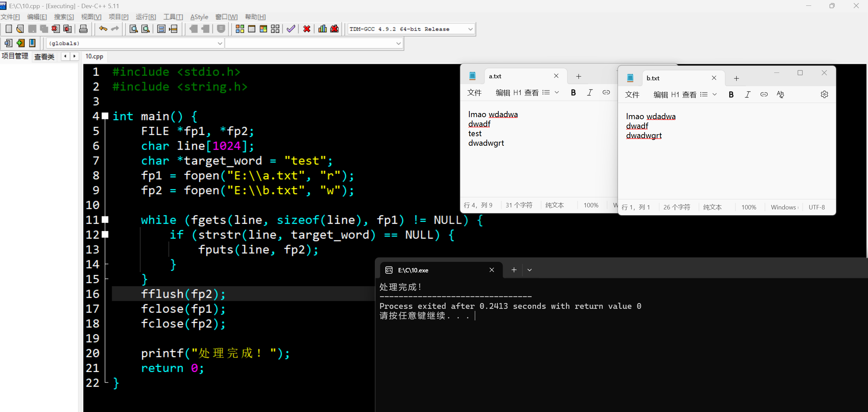The width and height of the screenshot is (868, 412).
Task: Click the new source file icon
Action: (9, 29)
